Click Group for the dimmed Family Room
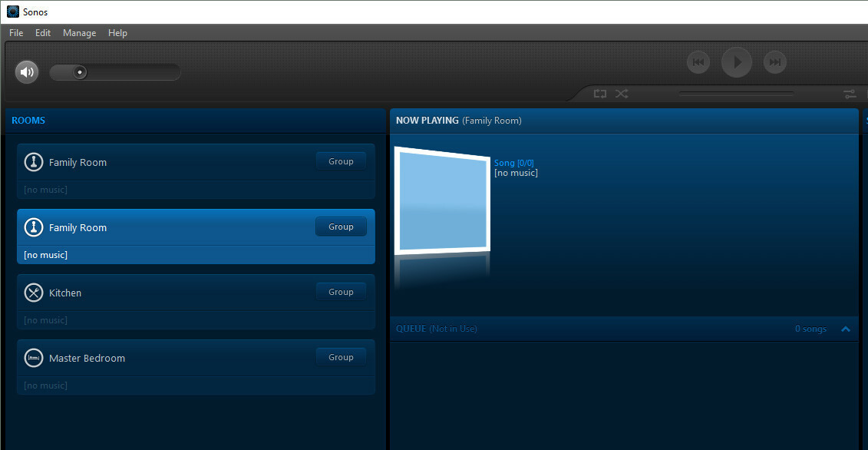 pyautogui.click(x=341, y=161)
